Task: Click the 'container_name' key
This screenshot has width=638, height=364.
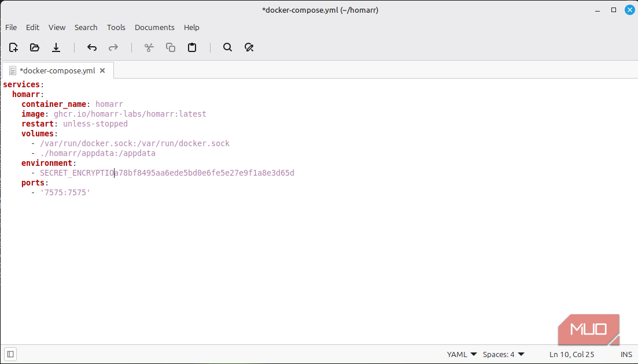Action: (x=54, y=104)
